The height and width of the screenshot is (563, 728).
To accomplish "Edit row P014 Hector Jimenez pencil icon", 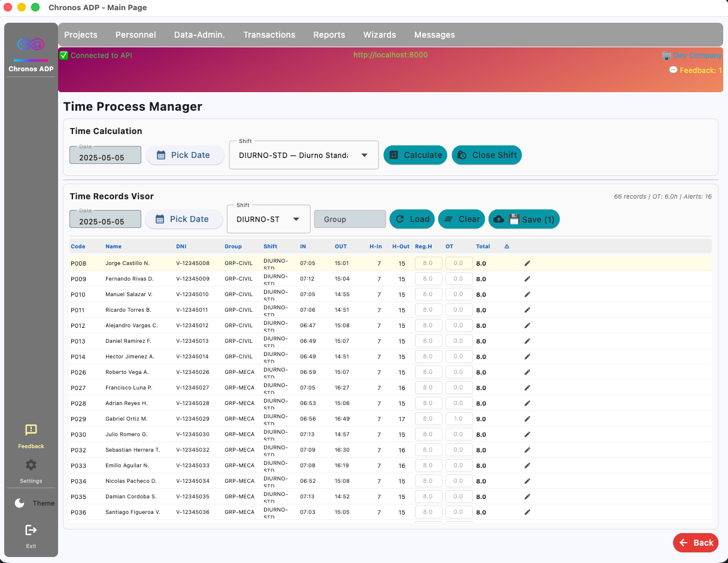I will (527, 357).
